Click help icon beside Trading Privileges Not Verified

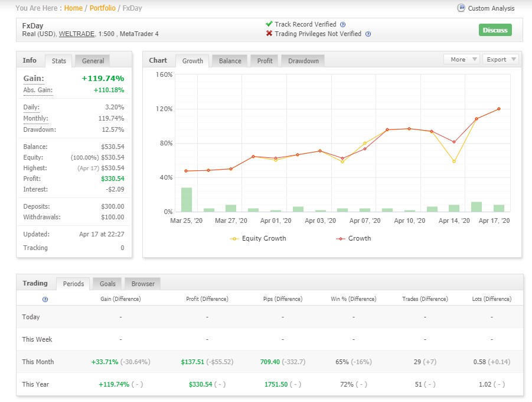368,34
